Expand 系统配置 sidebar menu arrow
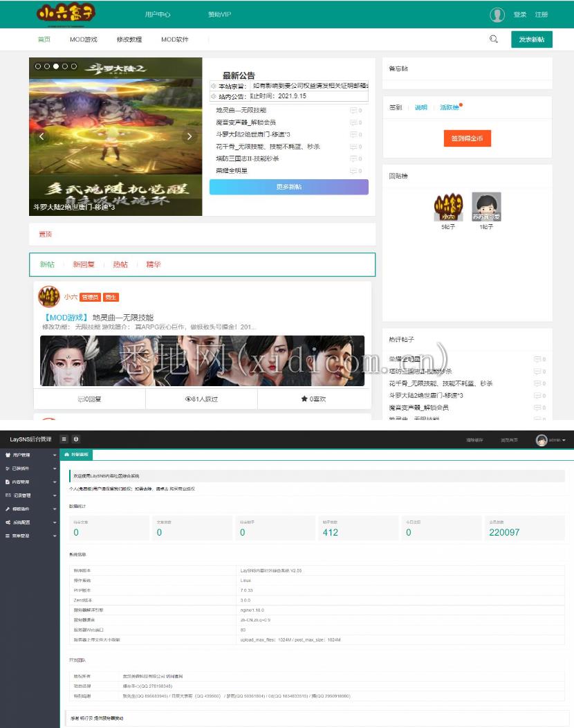The image size is (574, 728). (x=55, y=522)
